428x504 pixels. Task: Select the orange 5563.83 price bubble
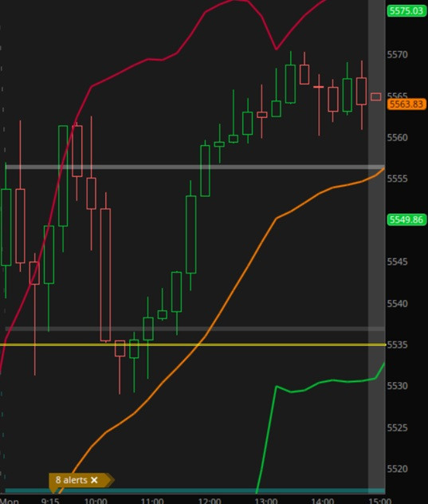click(406, 104)
